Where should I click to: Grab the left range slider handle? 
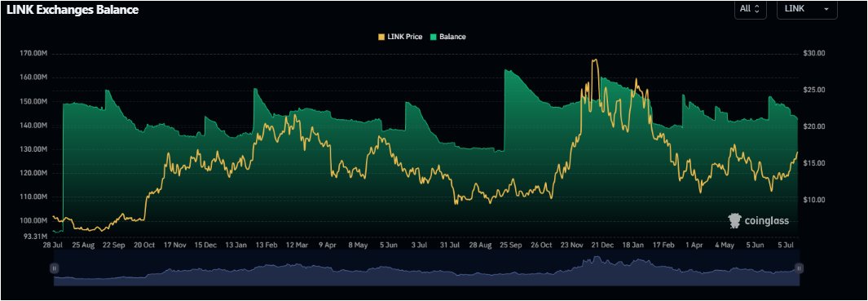tap(55, 268)
